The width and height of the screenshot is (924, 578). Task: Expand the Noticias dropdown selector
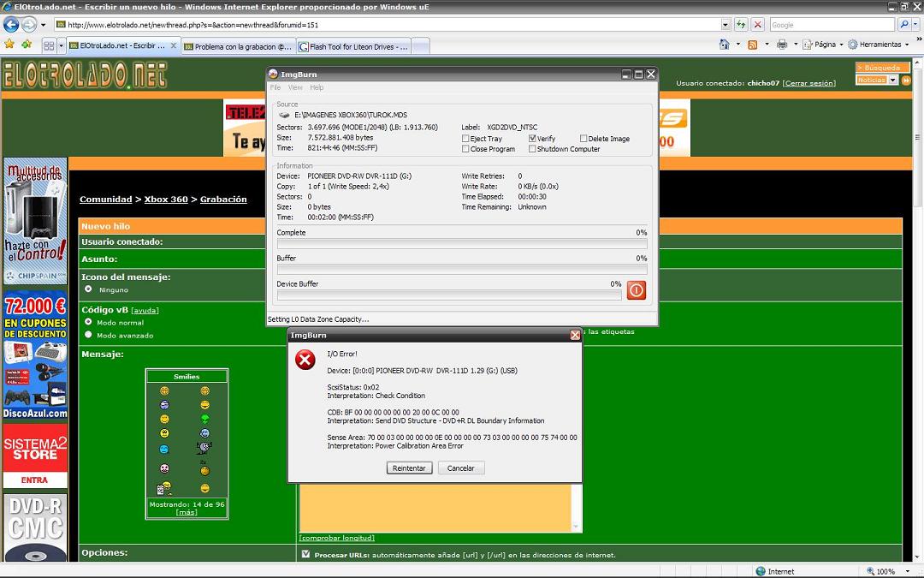click(x=892, y=80)
